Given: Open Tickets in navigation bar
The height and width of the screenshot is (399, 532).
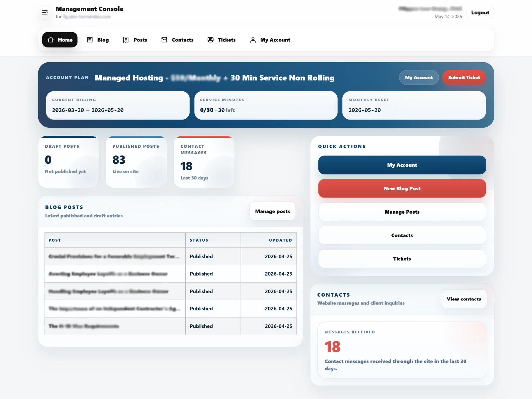Looking at the screenshot, I should pos(222,40).
